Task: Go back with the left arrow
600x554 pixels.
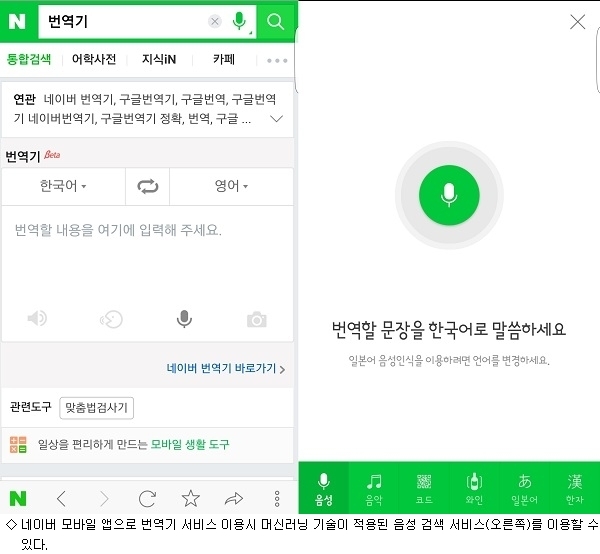Action: (62, 499)
